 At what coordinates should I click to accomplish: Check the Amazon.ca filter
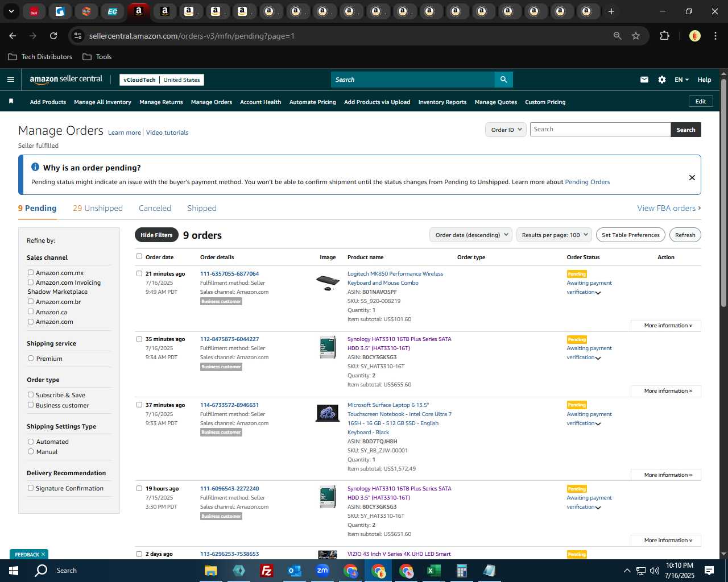tap(31, 311)
